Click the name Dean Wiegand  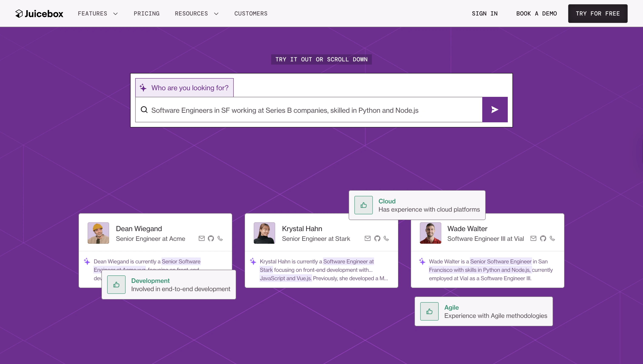(x=139, y=229)
